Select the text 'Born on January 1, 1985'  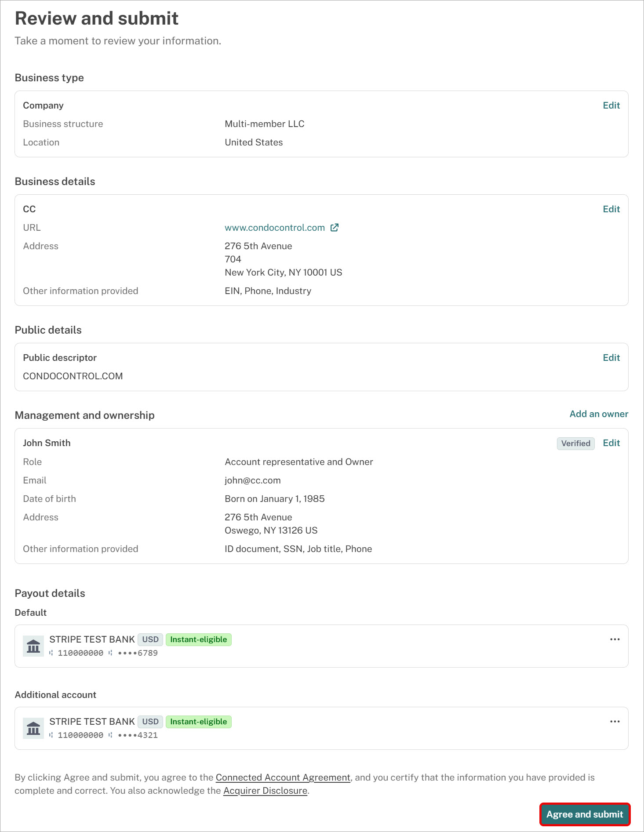coord(275,499)
